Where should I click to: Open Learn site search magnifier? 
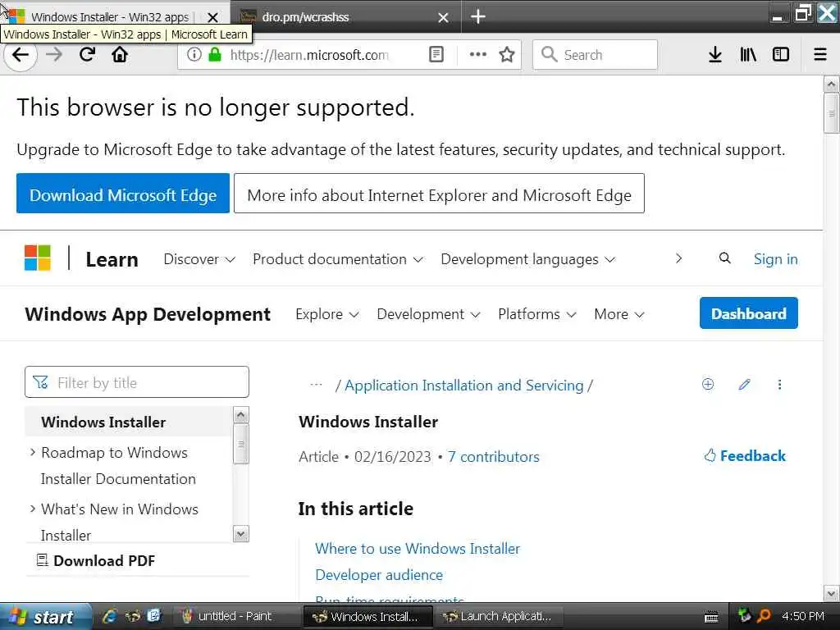point(725,258)
